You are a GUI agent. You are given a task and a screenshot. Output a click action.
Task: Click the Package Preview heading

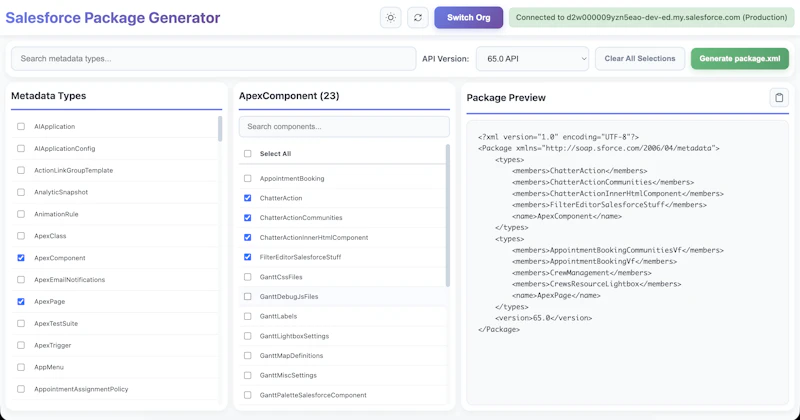click(506, 98)
